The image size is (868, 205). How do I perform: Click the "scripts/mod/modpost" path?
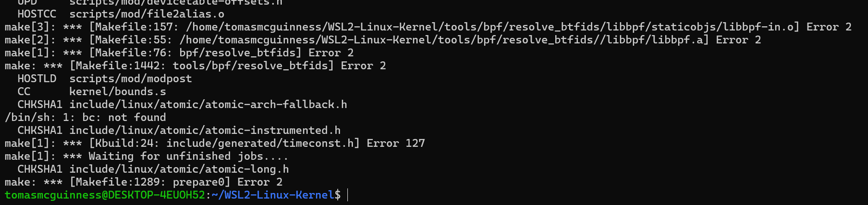(x=130, y=78)
